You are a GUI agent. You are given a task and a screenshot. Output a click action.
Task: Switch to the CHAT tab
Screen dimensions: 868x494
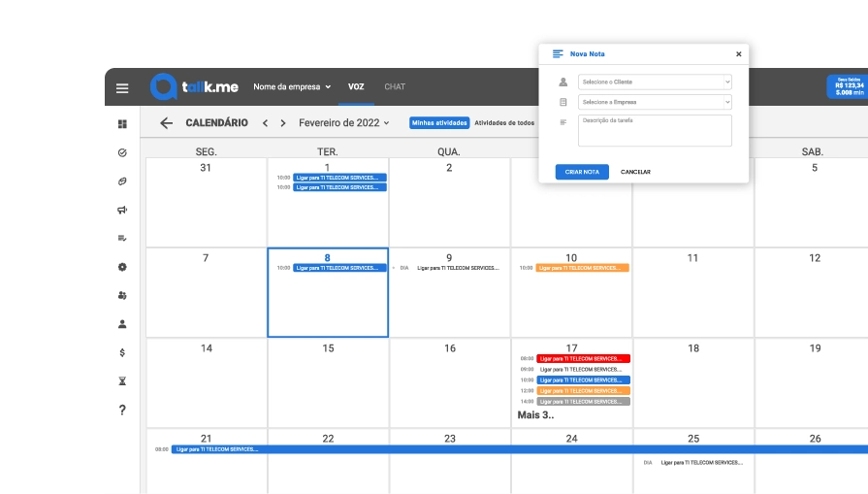coord(395,87)
